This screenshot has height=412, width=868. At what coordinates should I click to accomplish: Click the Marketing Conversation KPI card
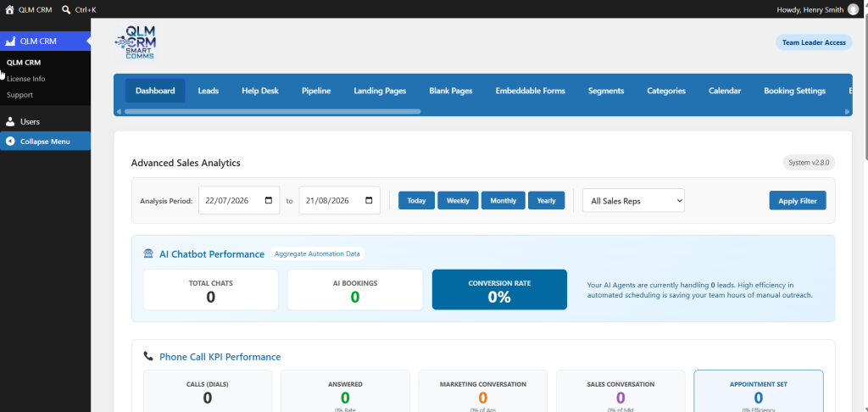point(482,392)
